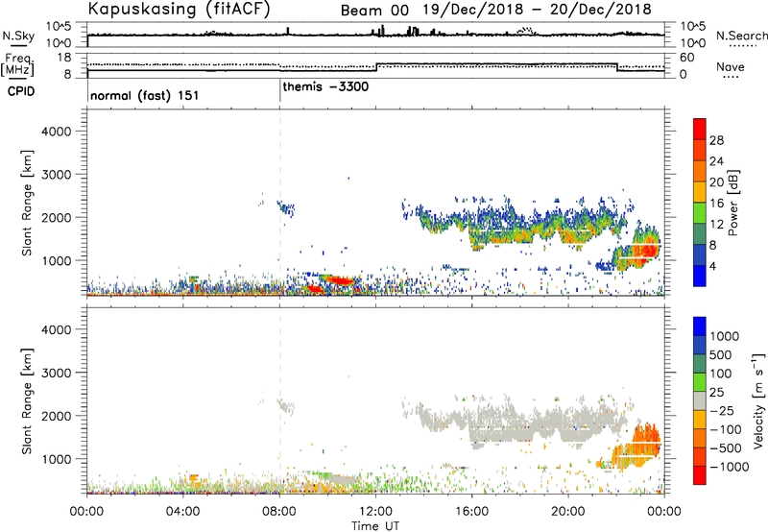Screen dimensions: 768x532
Task: Click the 'Time UT' axis title
Action: click(375, 525)
